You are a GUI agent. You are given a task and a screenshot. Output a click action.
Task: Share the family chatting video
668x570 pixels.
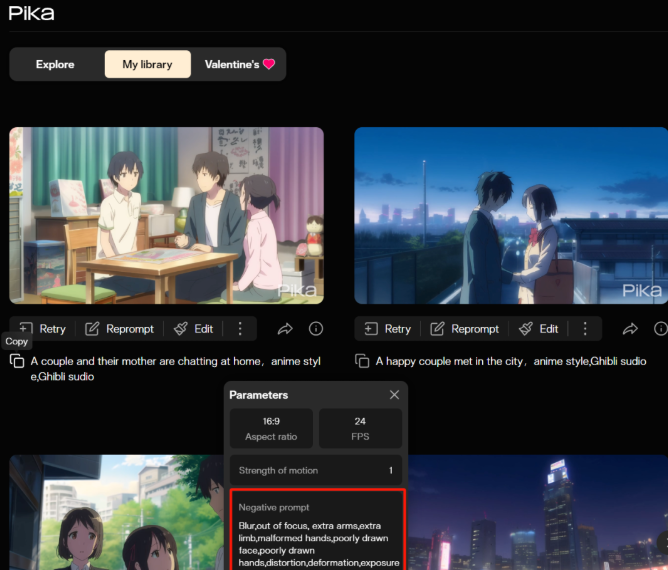tap(285, 328)
